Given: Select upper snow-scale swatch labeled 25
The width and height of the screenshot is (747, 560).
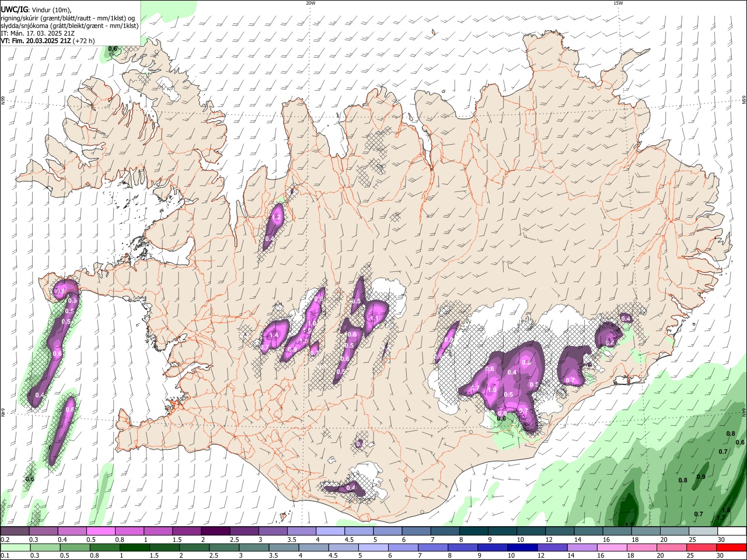Looking at the screenshot, I should pos(704,531).
